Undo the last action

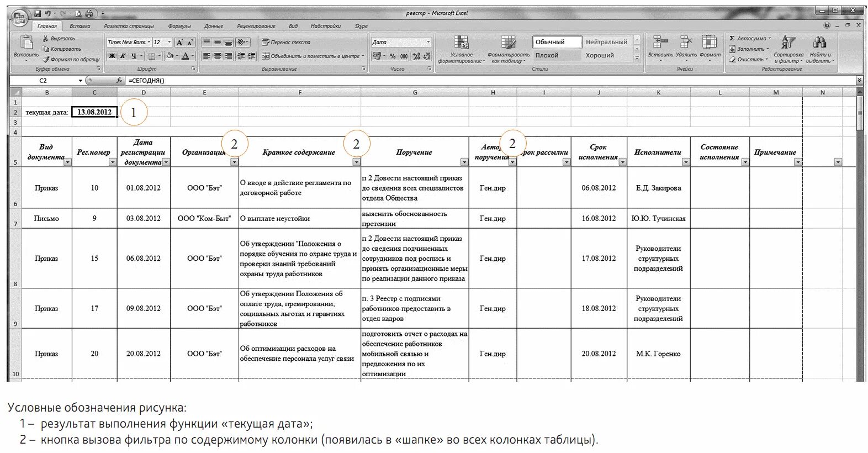(x=48, y=13)
